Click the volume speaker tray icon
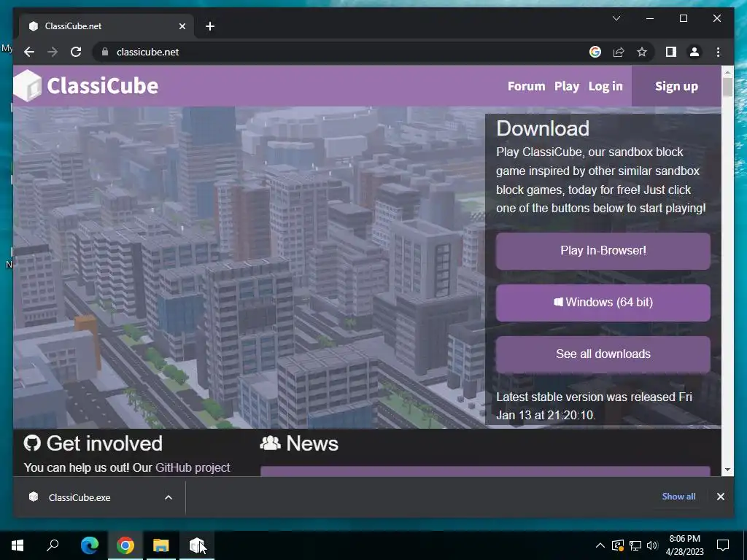This screenshot has height=560, width=747. click(652, 545)
